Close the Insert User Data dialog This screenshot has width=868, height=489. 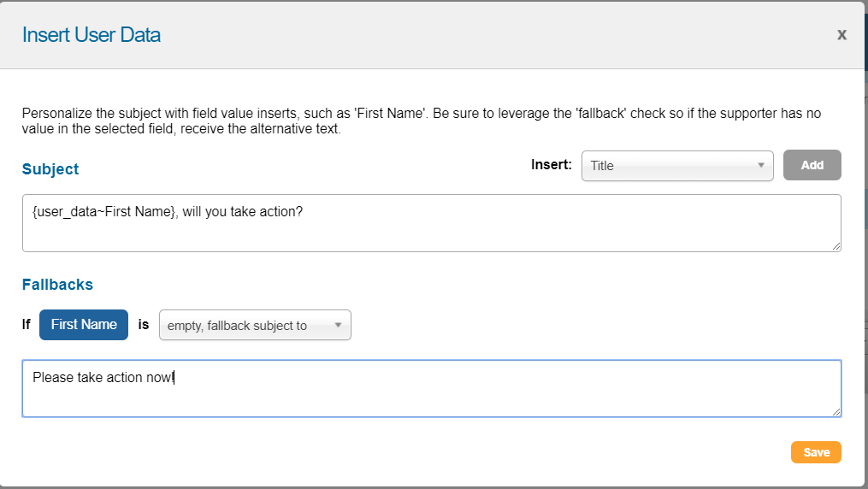(x=841, y=35)
